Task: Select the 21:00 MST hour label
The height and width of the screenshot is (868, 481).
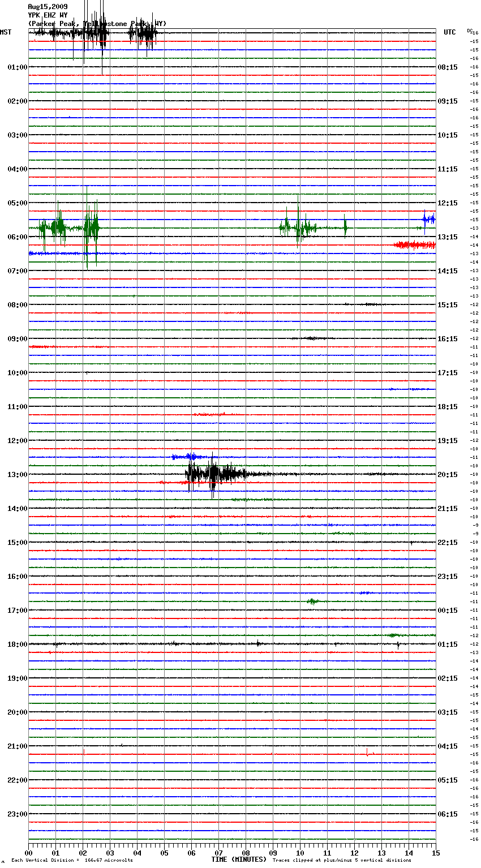Action: pos(18,746)
